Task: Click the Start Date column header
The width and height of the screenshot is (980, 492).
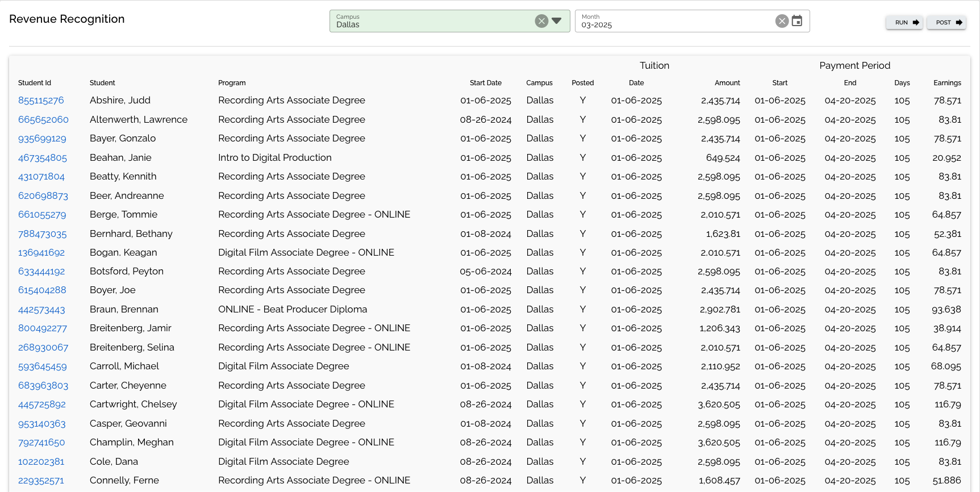Action: point(486,83)
